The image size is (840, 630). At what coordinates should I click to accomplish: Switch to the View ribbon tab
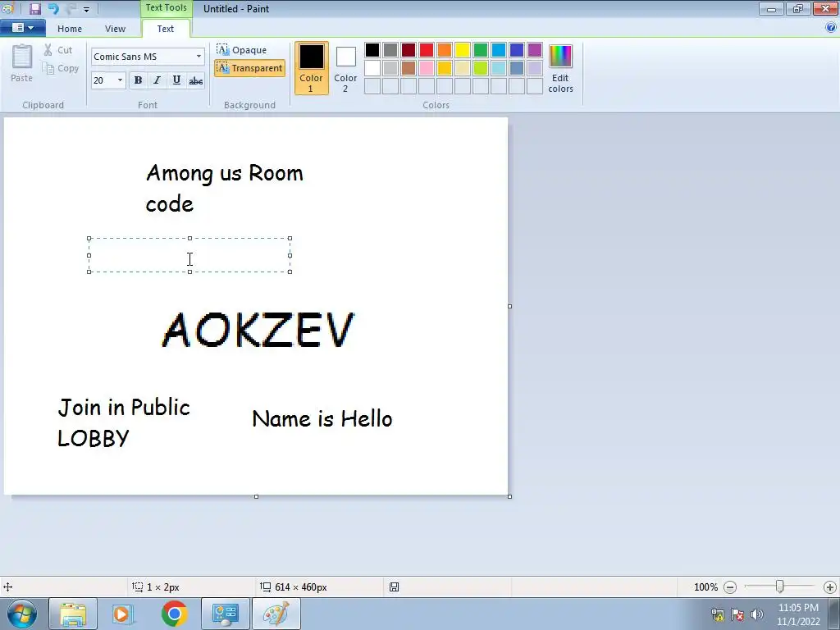pyautogui.click(x=115, y=29)
